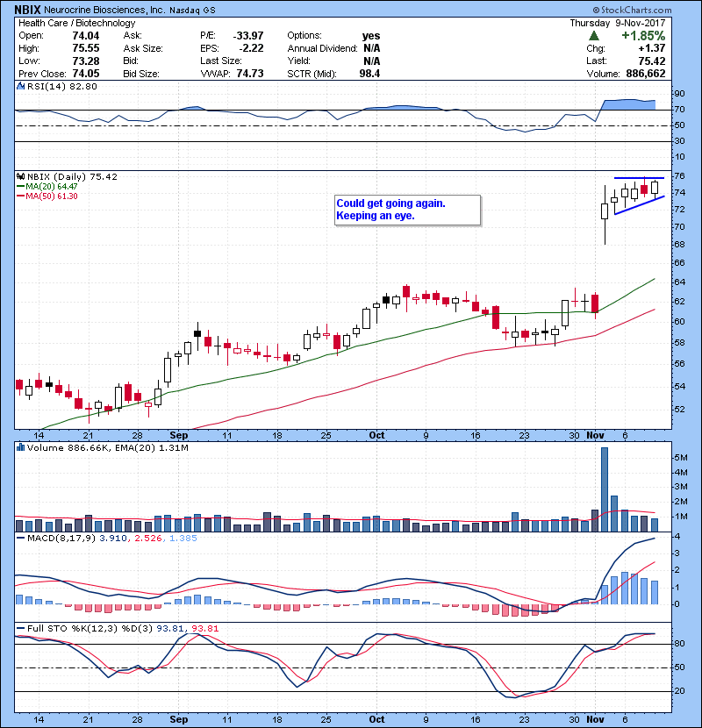Click the P/E value -33.97

click(x=248, y=36)
